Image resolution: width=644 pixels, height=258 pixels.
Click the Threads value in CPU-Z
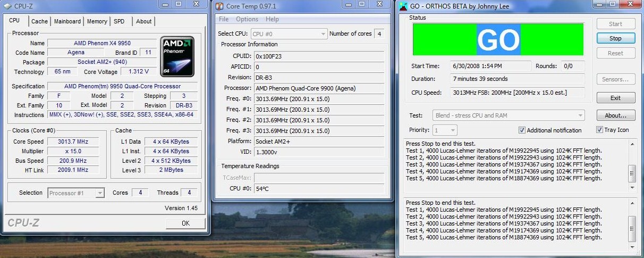pos(189,193)
